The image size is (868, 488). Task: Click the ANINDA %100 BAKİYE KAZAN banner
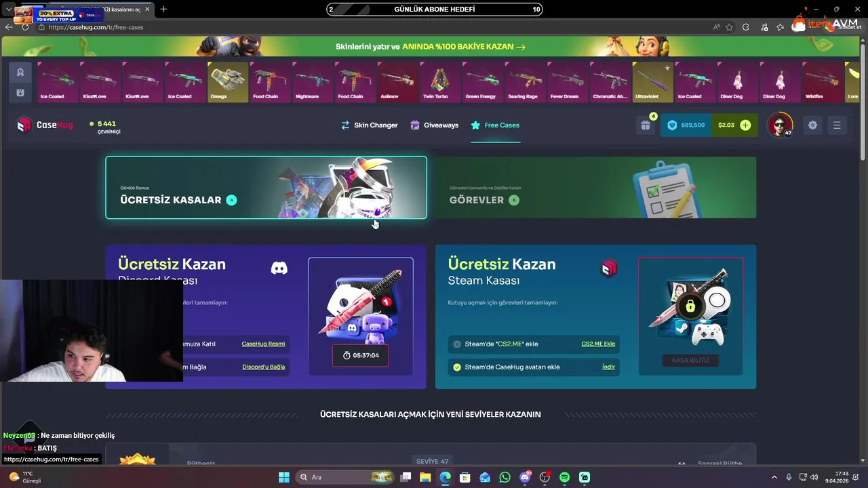tap(431, 47)
